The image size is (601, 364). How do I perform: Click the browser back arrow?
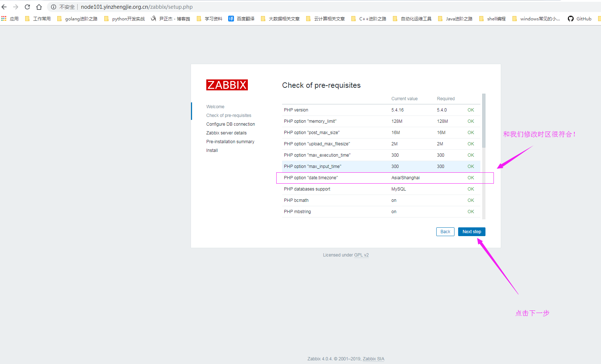pyautogui.click(x=4, y=7)
